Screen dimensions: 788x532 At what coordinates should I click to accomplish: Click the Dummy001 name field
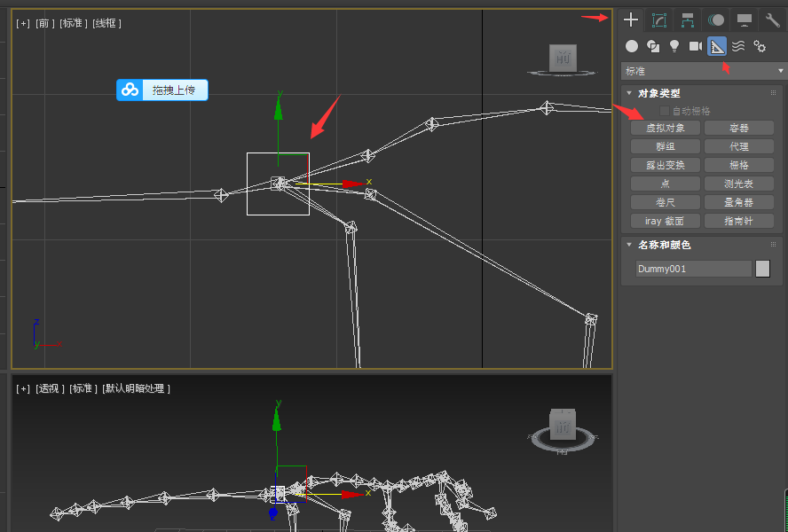[694, 268]
